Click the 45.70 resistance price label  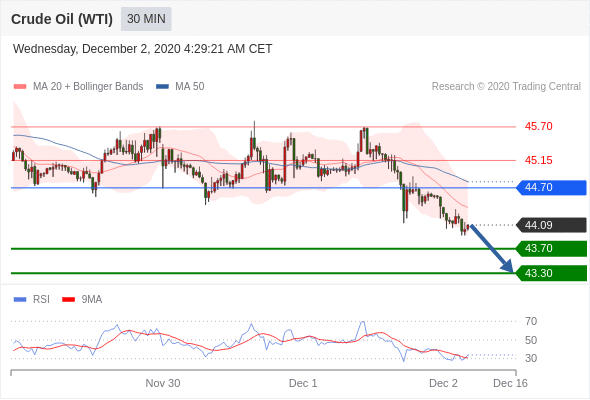(x=538, y=126)
